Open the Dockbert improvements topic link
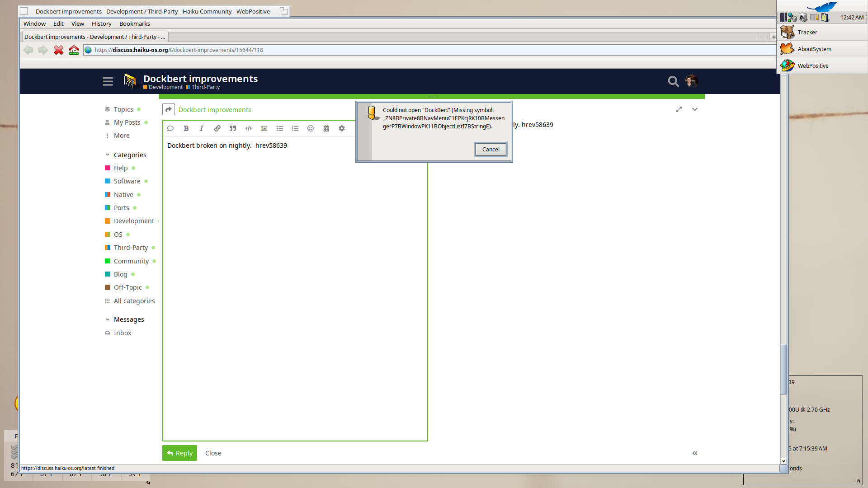The height and width of the screenshot is (488, 868). [x=215, y=110]
